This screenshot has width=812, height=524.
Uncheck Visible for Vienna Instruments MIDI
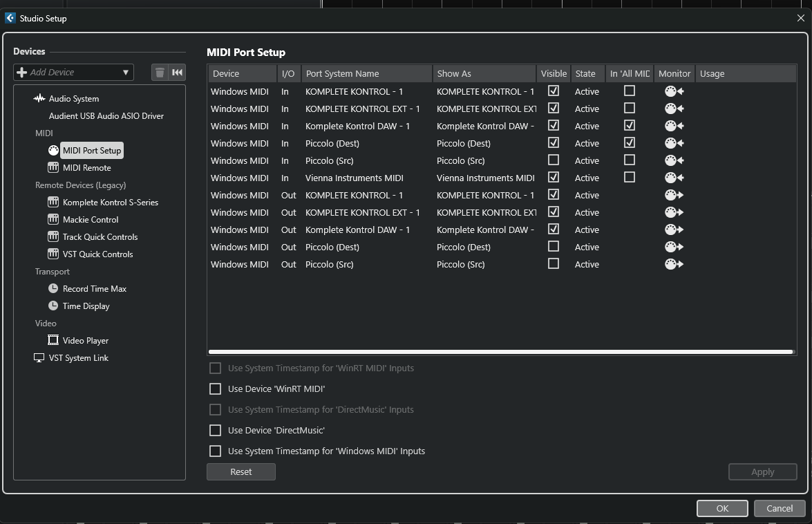point(554,178)
